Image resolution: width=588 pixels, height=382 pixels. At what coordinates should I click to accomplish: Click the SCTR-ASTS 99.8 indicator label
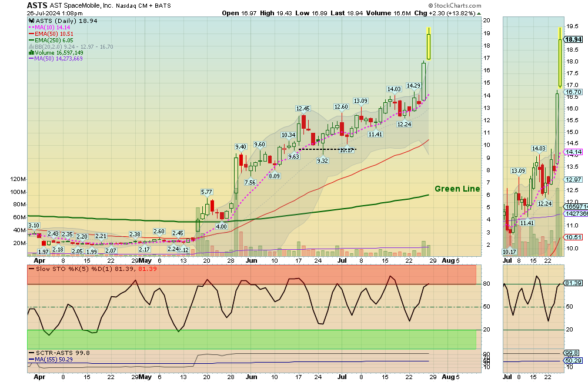tap(63, 353)
